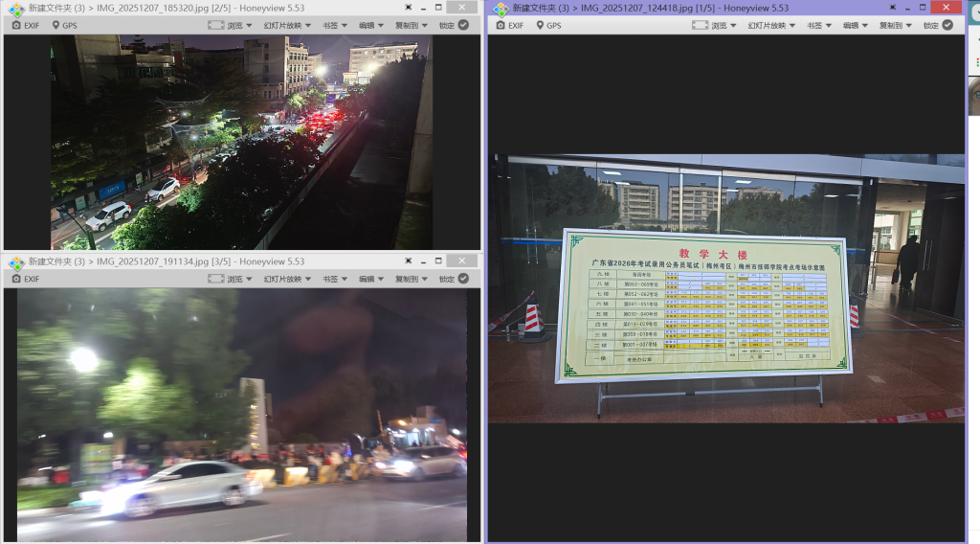Enter fullscreen from IMG_20251207_124418 title bar
The height and width of the screenshot is (544, 980).
coord(893,8)
